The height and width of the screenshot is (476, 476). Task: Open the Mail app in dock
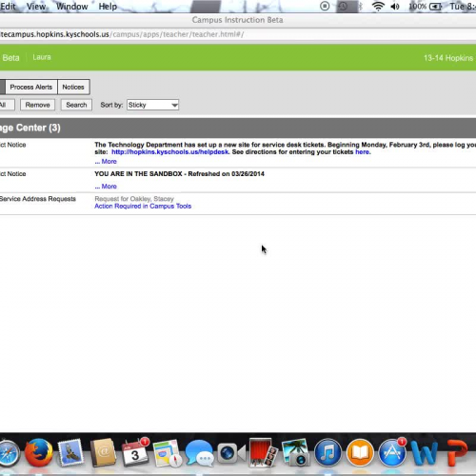(70, 453)
